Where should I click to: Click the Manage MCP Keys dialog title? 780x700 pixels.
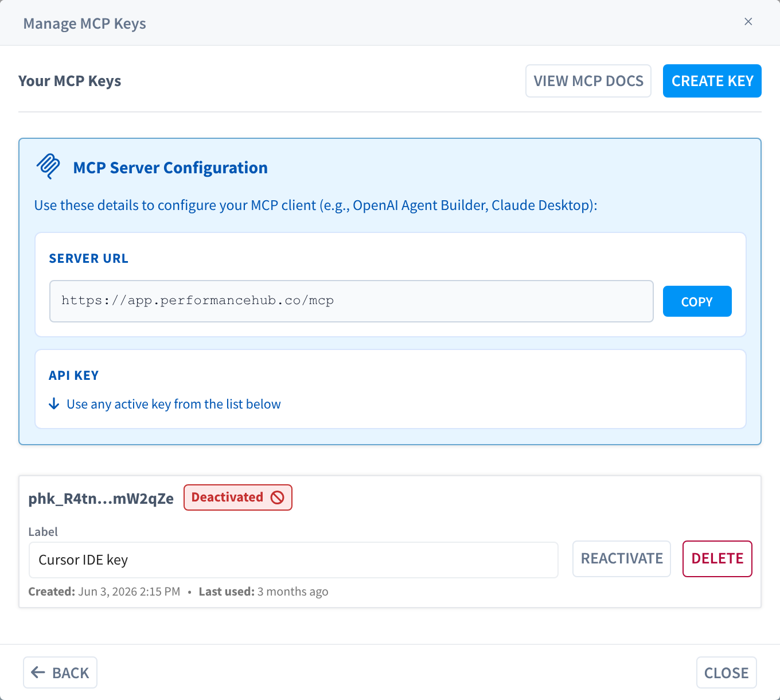85,24
